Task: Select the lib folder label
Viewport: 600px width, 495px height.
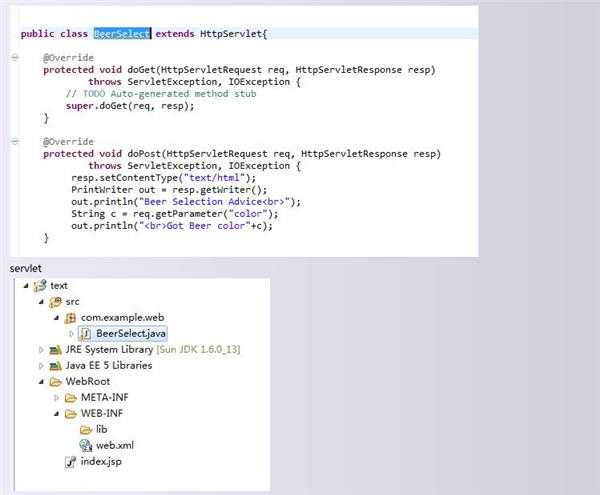Action: point(101,429)
